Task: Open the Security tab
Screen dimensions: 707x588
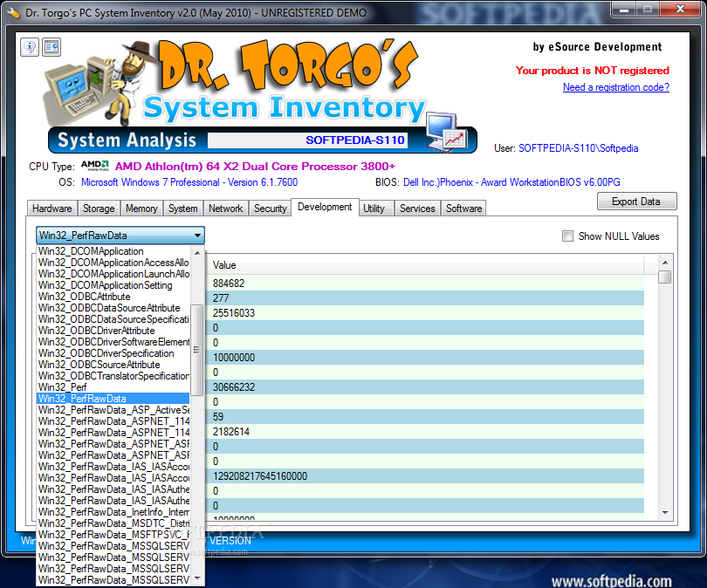Action: [x=270, y=209]
